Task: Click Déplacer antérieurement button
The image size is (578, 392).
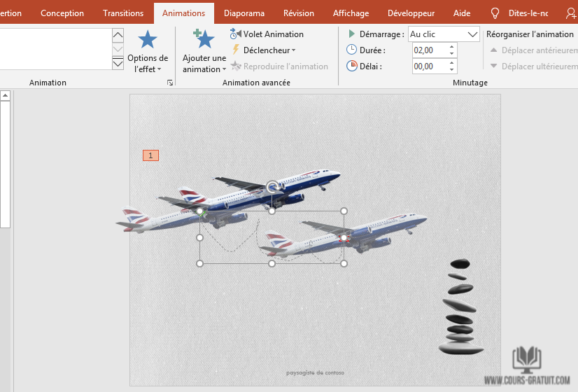Action: pos(533,50)
